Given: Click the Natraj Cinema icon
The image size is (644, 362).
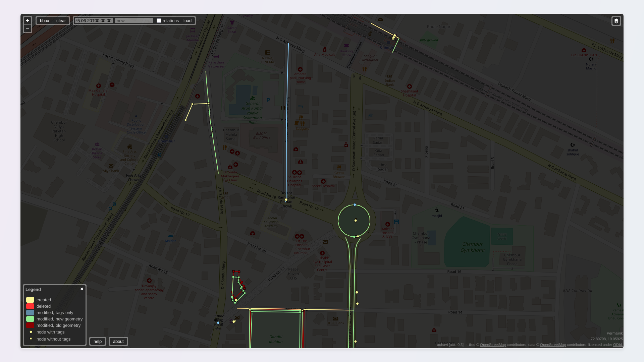Looking at the screenshot, I should 267,53.
